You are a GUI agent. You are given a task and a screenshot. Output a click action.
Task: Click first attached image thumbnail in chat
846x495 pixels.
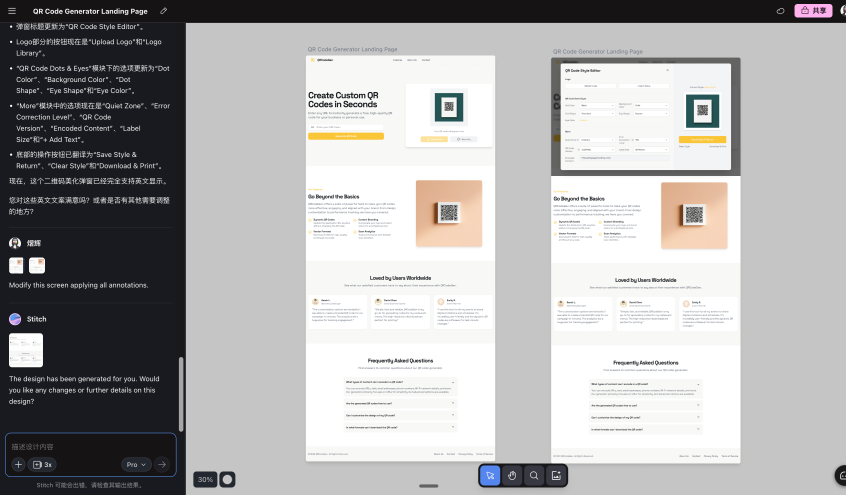click(16, 265)
